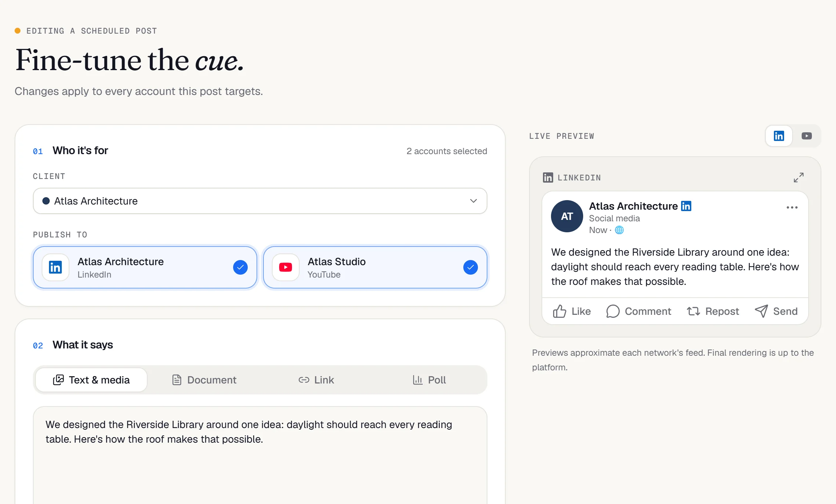Click the Send paper plane icon
Image resolution: width=836 pixels, height=504 pixels.
coord(761,311)
